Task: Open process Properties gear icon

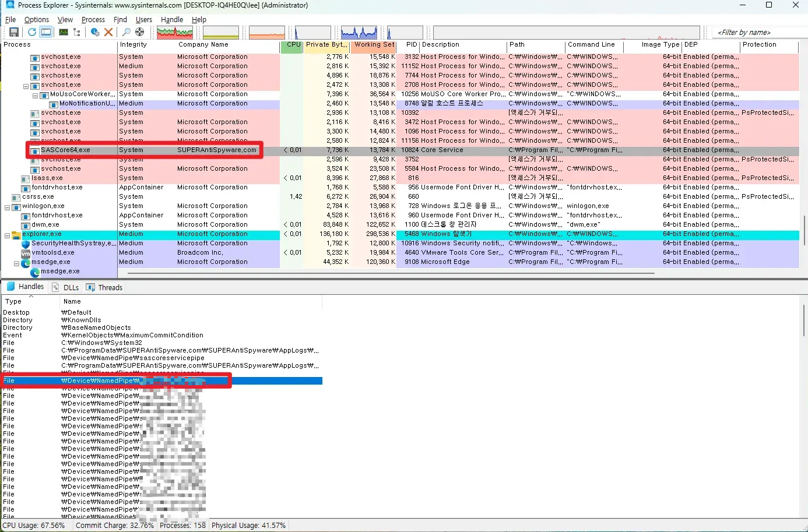Action: click(95, 32)
